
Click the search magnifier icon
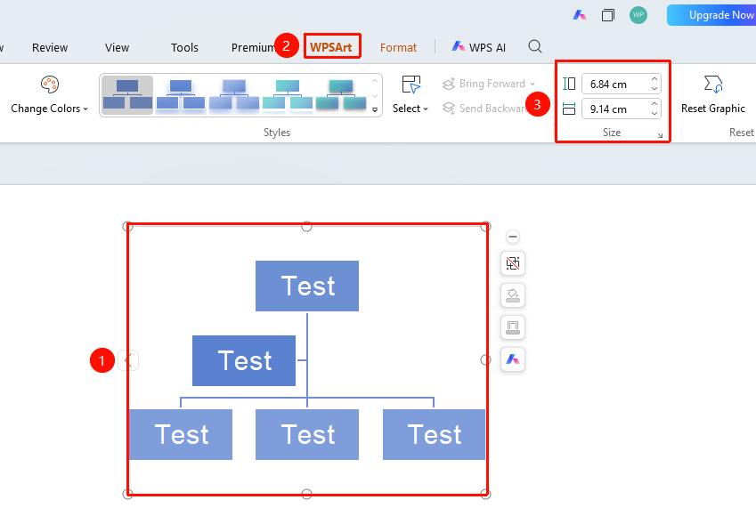534,47
